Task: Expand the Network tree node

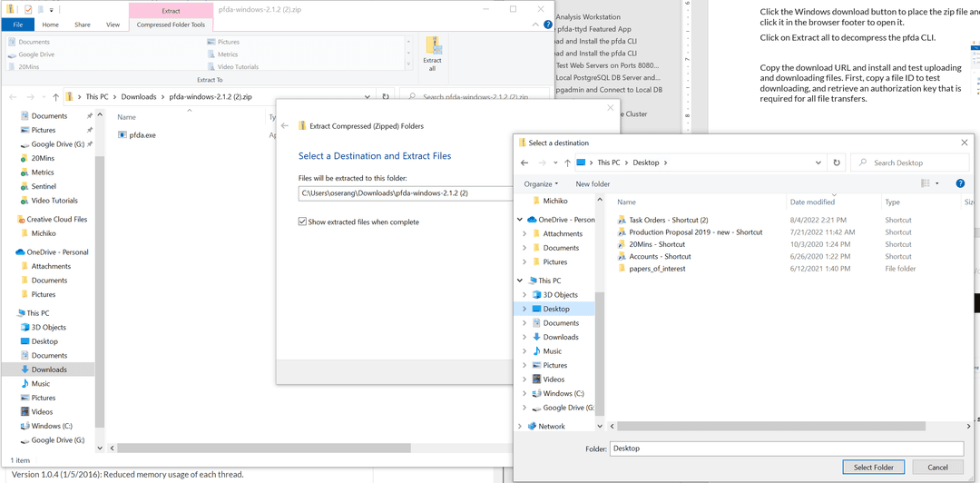Action: (520, 426)
